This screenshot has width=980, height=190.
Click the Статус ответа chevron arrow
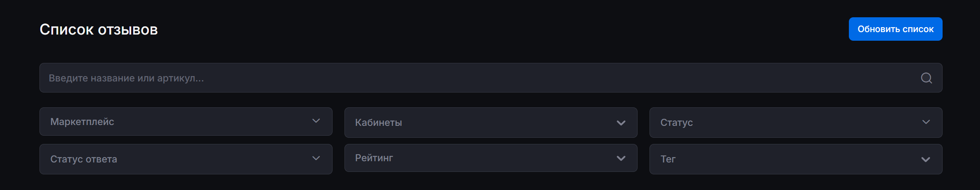[316, 158]
